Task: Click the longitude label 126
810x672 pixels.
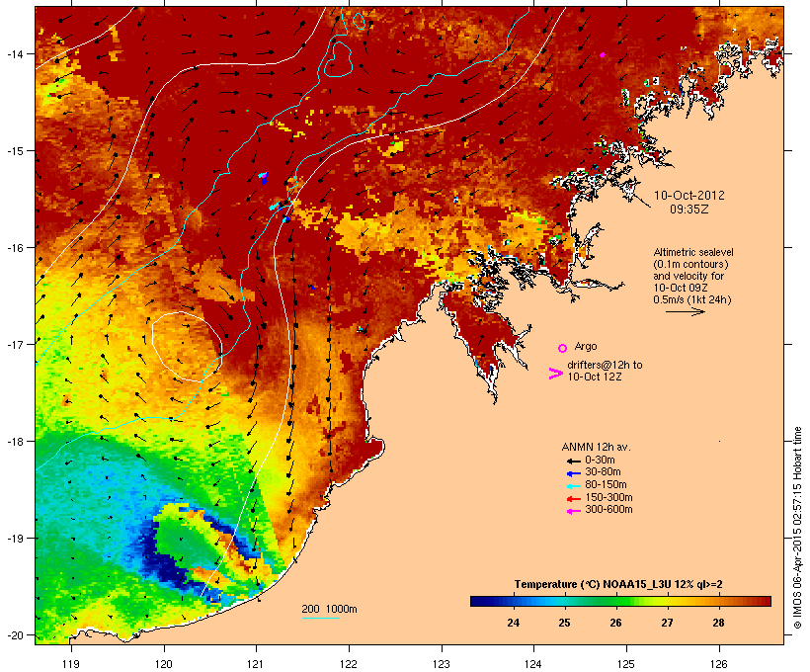Action: 718,664
